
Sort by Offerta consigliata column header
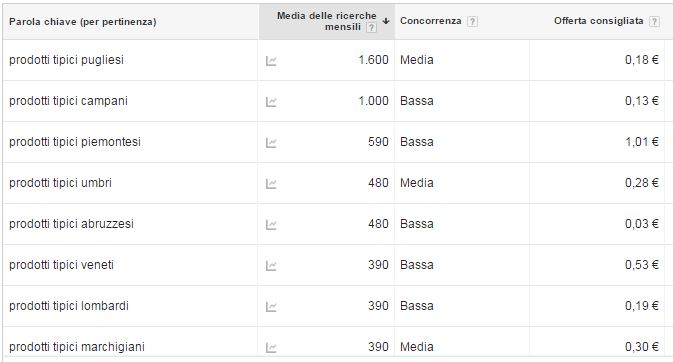(x=598, y=21)
